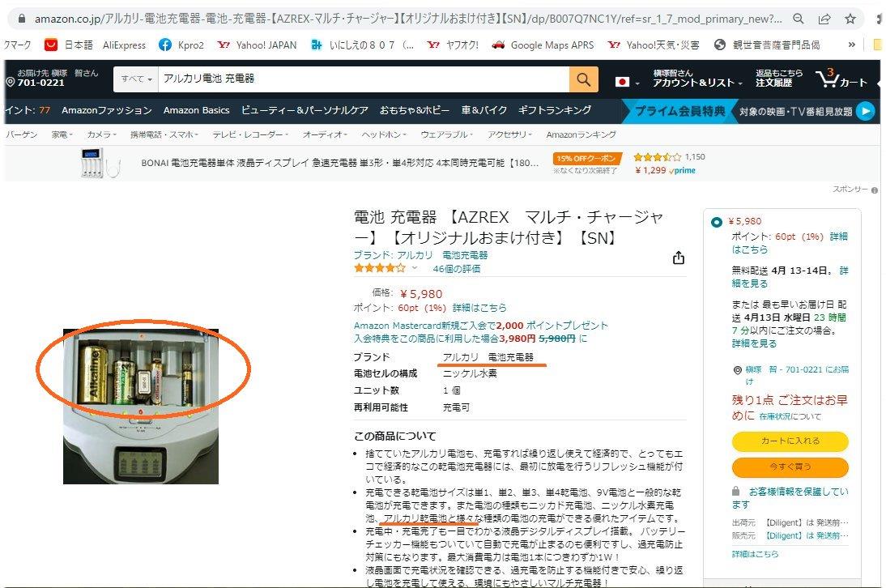
Task: View site info via the padlock icon
Action: pyautogui.click(x=22, y=19)
